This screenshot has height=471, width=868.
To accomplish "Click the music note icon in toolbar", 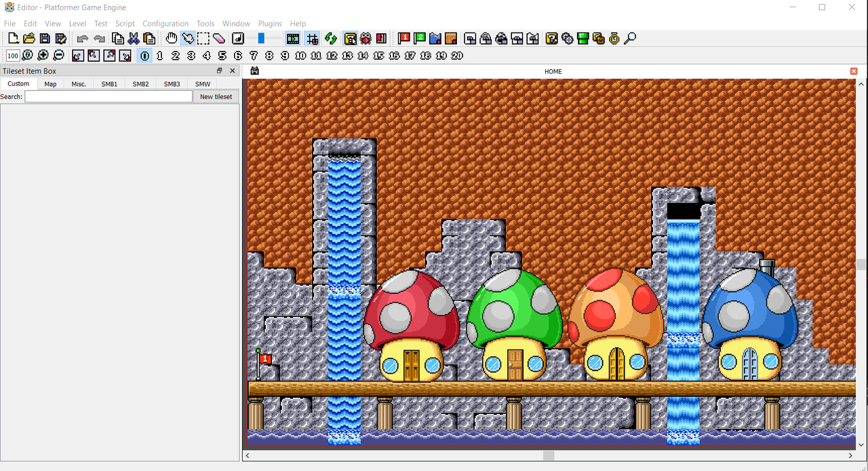I will click(x=238, y=39).
